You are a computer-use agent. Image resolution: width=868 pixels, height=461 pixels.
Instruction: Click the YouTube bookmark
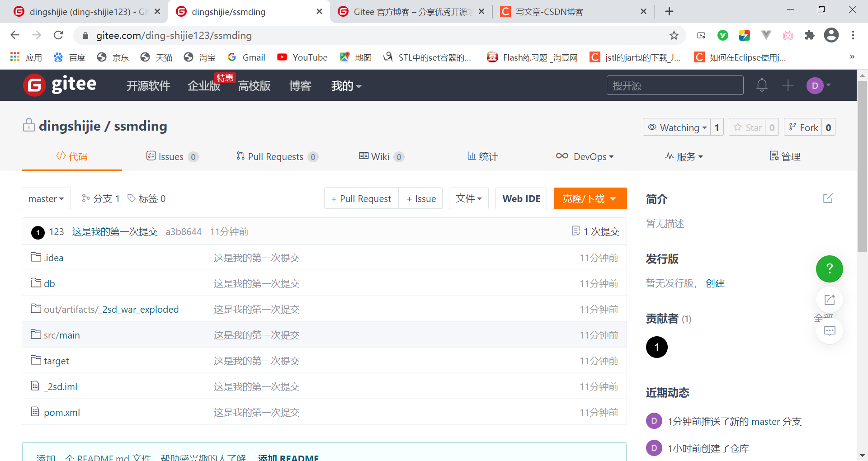click(302, 57)
